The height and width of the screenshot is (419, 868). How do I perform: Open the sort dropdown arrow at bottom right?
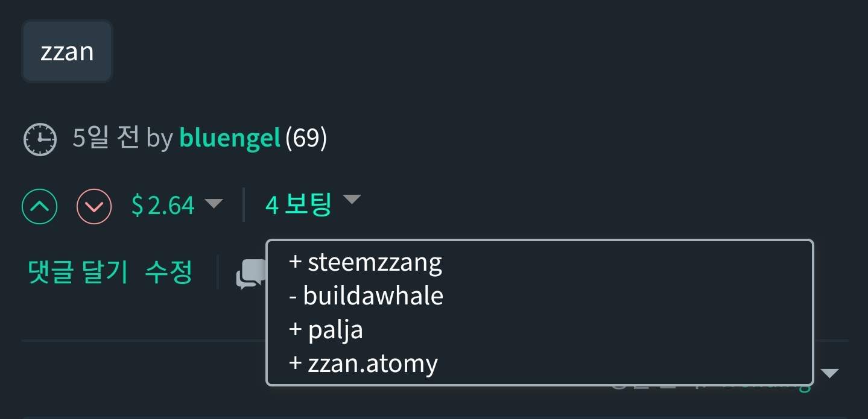[830, 373]
